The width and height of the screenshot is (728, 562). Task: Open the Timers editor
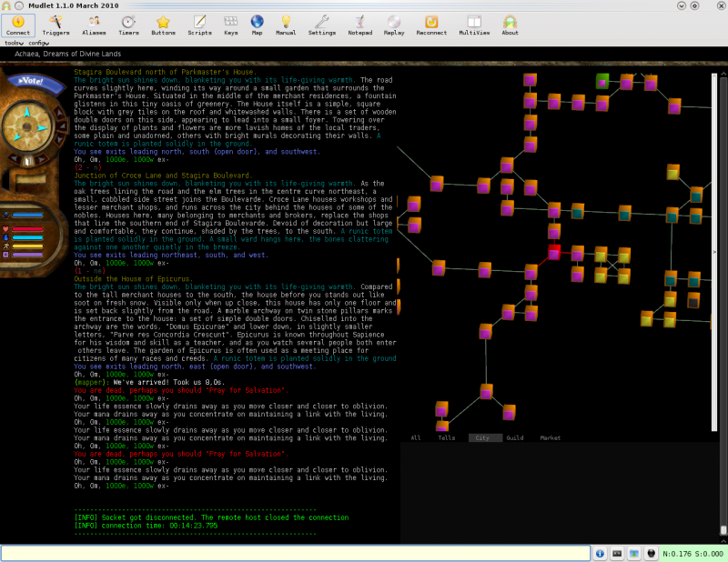[128, 25]
